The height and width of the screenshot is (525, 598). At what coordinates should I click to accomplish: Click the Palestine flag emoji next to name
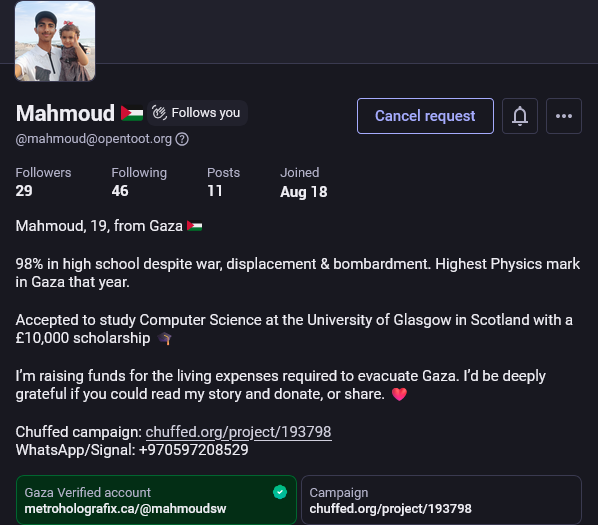click(x=132, y=113)
